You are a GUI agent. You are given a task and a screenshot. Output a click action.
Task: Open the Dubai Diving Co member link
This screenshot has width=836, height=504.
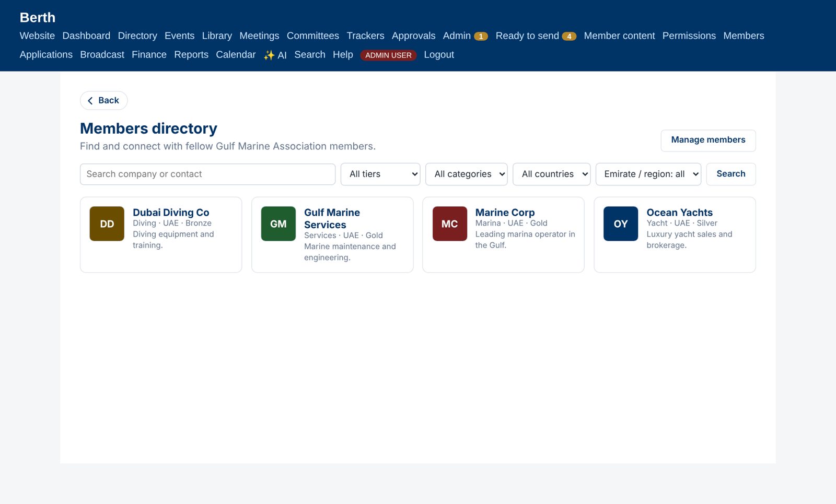pyautogui.click(x=171, y=212)
